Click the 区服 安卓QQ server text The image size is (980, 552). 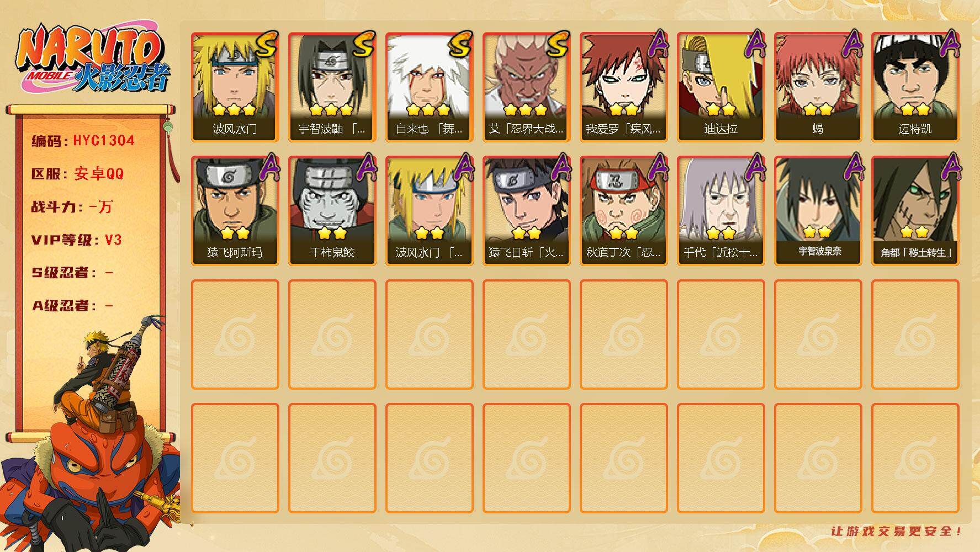point(77,174)
